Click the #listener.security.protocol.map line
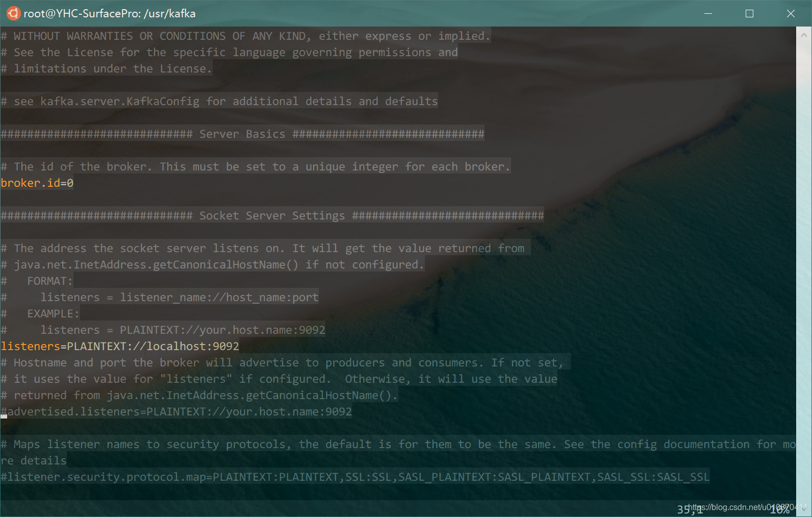Viewport: 812px width, 517px height. pos(355,477)
